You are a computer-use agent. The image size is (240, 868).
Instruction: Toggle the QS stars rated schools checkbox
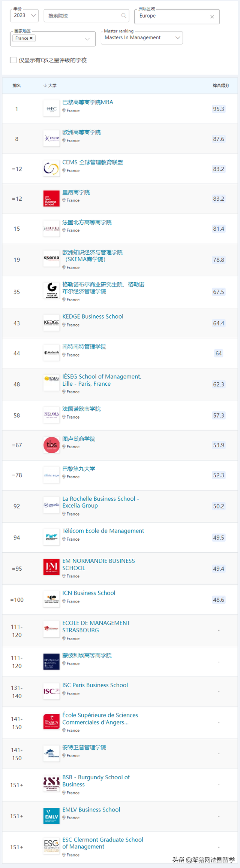click(13, 60)
